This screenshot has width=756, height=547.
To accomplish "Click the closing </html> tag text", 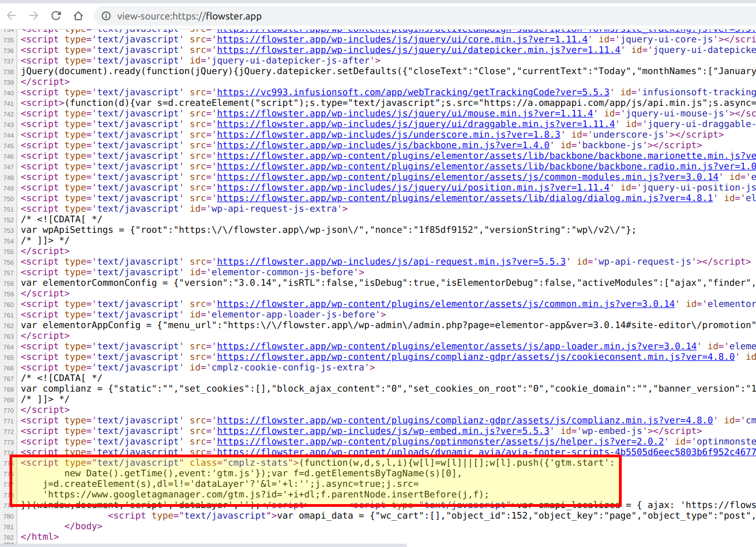I will point(40,537).
